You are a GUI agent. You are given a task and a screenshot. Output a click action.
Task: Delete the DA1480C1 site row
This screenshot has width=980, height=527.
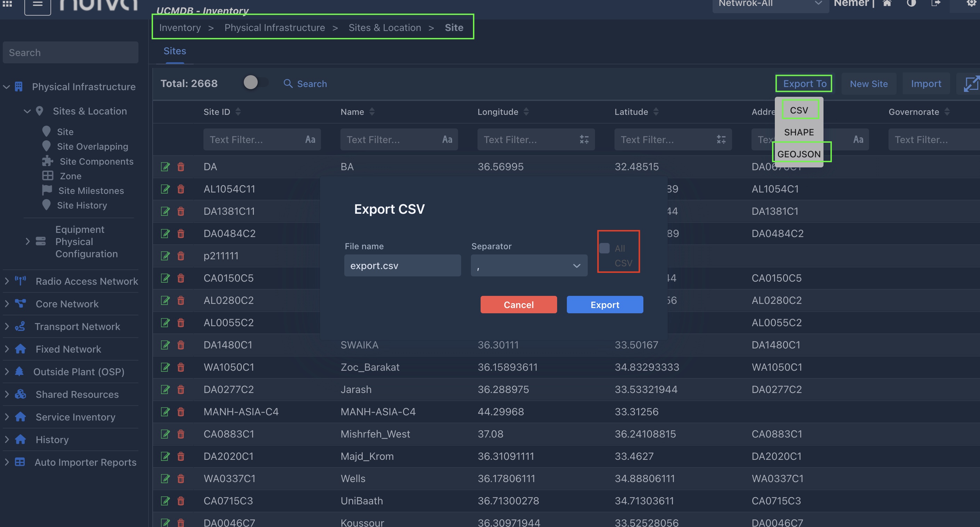click(x=181, y=345)
